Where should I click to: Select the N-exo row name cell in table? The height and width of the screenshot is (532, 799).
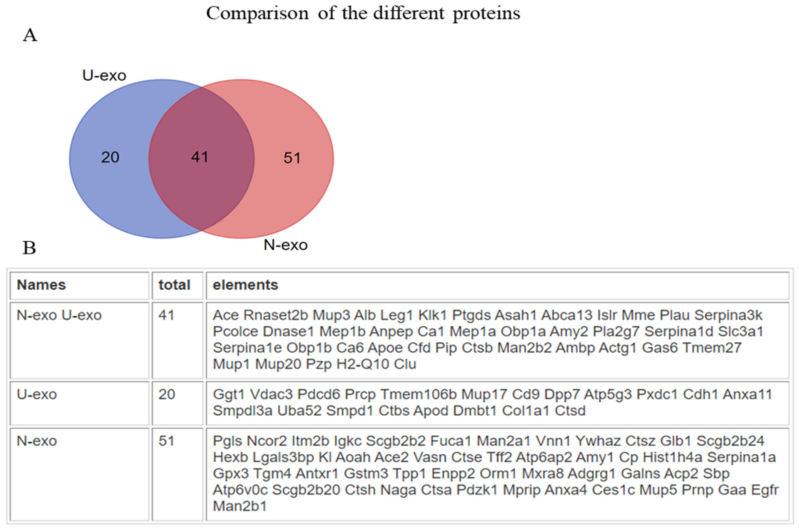click(x=37, y=441)
